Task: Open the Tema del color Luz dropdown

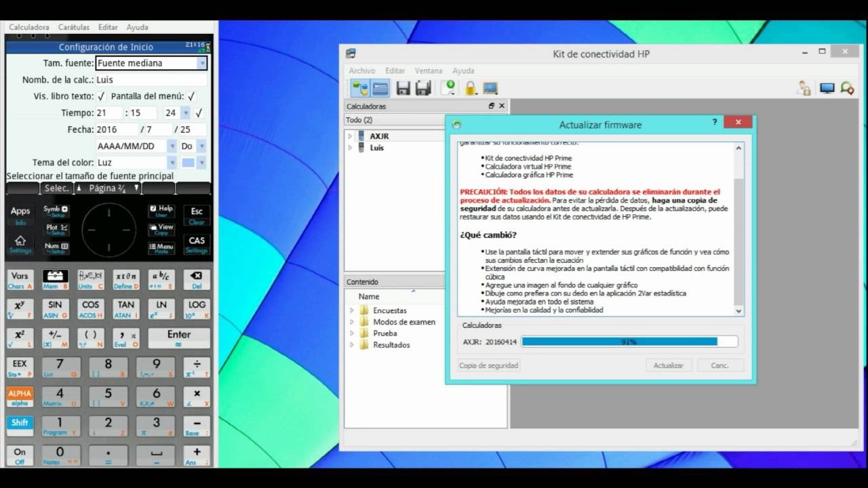Action: tap(136, 163)
